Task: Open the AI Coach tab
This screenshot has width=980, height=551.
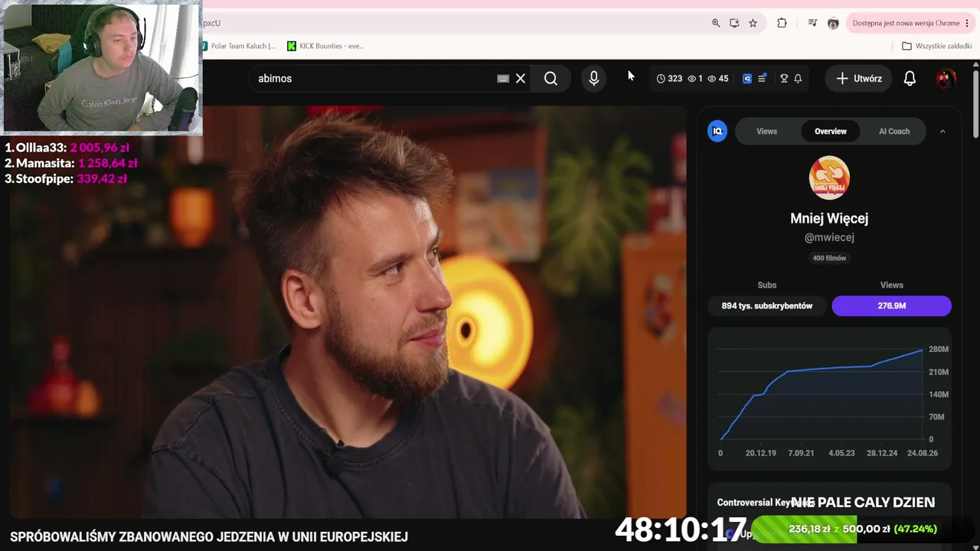Action: [894, 132]
